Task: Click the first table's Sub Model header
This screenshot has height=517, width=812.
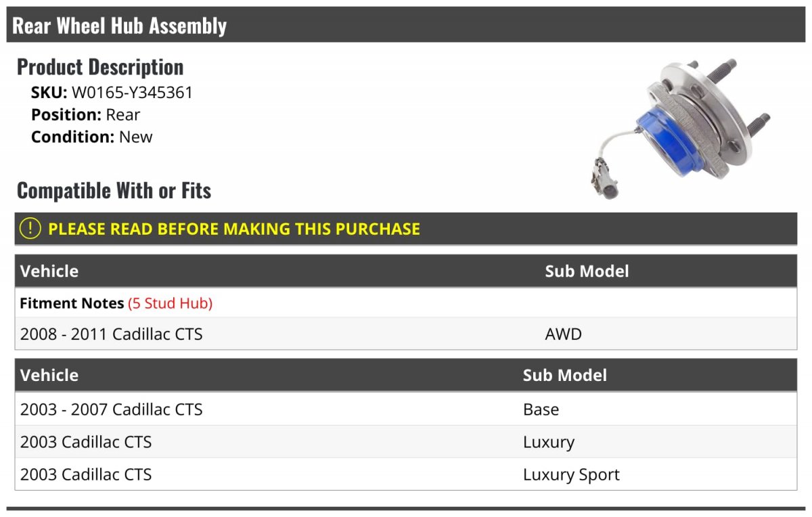Action: [x=587, y=271]
